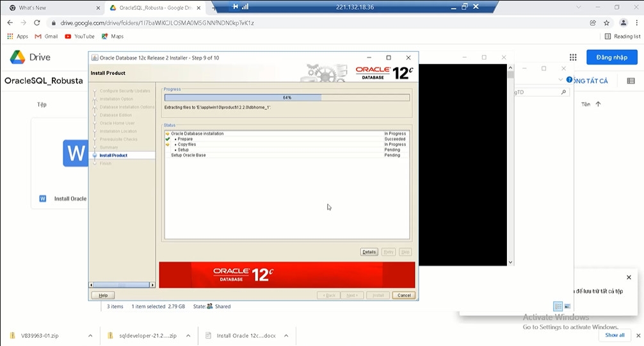
Task: Click the blue help icon in Explorer window
Action: coord(569,79)
